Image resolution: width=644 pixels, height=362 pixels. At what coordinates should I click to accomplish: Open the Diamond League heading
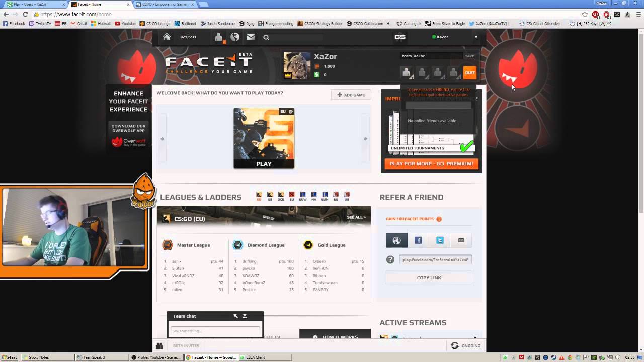[x=266, y=245]
